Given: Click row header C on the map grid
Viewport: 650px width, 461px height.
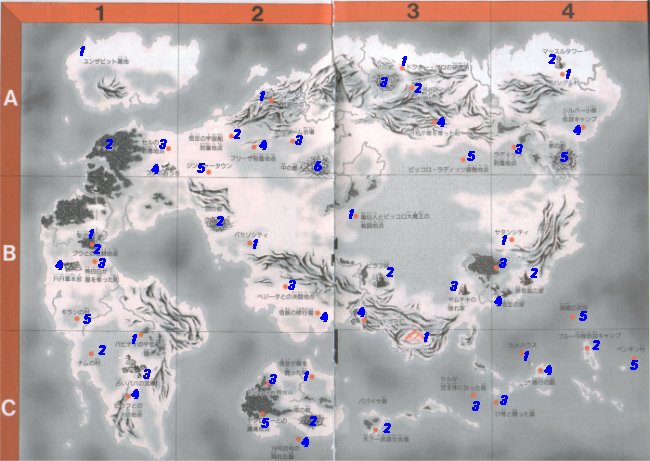Looking at the screenshot, I should point(10,408).
